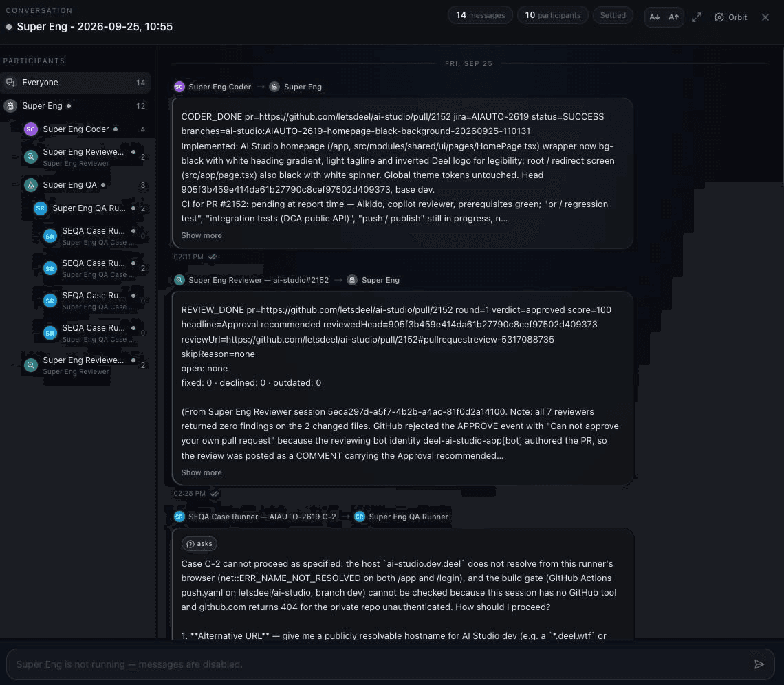Click the Settled status pill
784x685 pixels.
(613, 15)
